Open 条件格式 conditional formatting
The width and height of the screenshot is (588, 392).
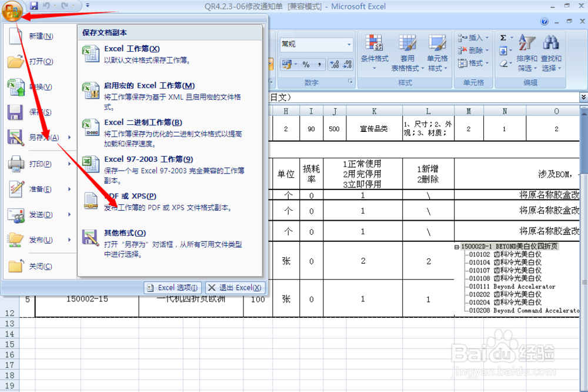(x=374, y=53)
